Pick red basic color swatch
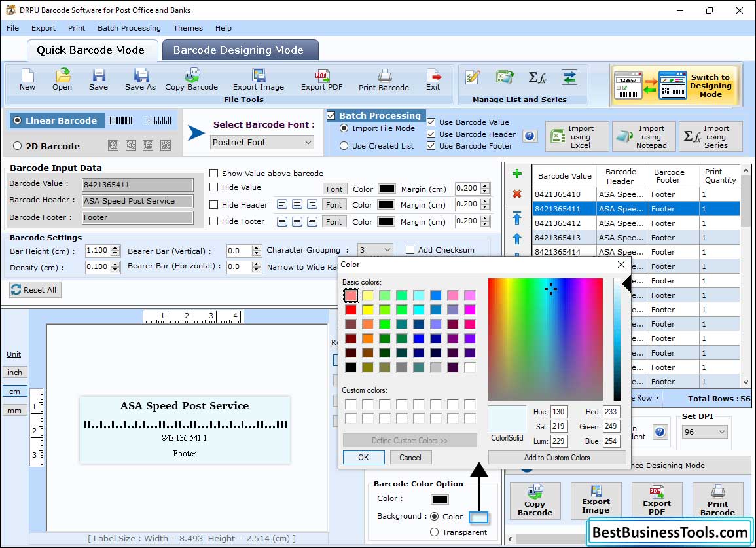Screen dimensions: 756x548 (351, 310)
